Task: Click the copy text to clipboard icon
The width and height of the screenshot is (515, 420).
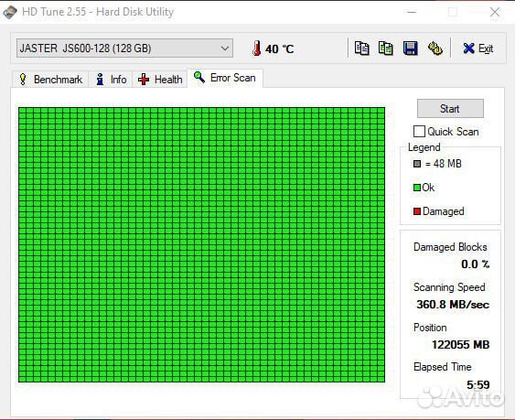Action: pos(361,48)
